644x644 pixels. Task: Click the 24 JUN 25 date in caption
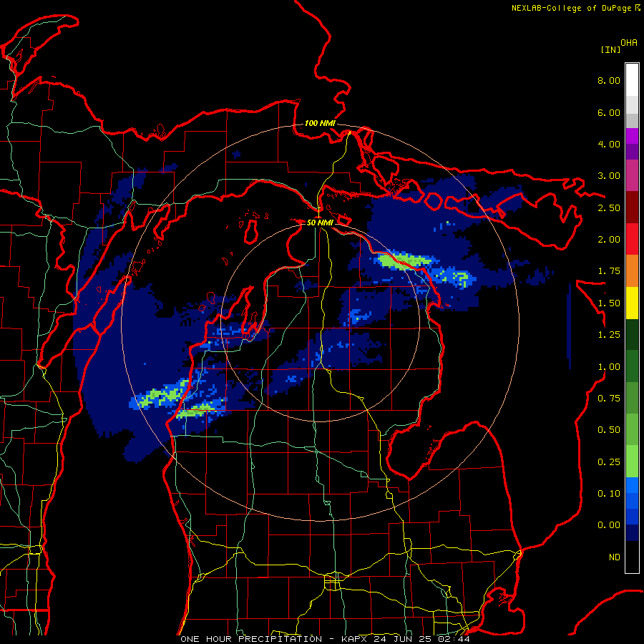click(404, 639)
